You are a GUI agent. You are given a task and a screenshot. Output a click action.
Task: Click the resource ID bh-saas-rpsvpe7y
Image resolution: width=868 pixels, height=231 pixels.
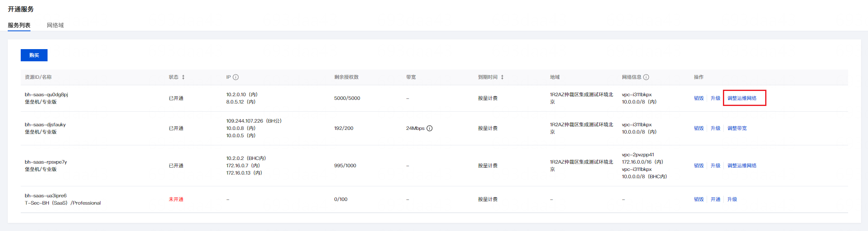click(46, 162)
